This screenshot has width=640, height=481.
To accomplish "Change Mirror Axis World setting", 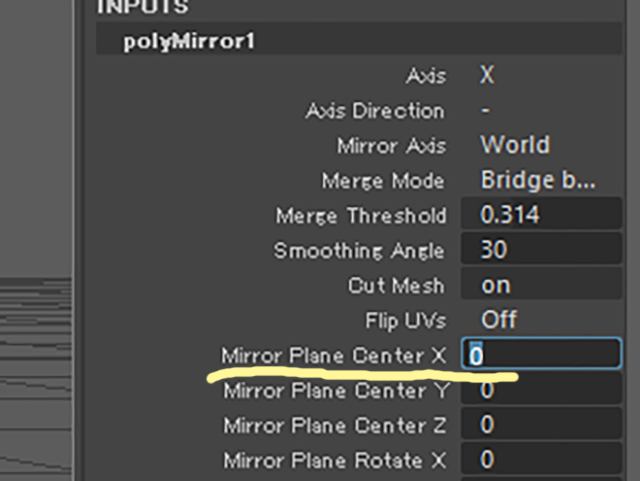I will pos(515,145).
